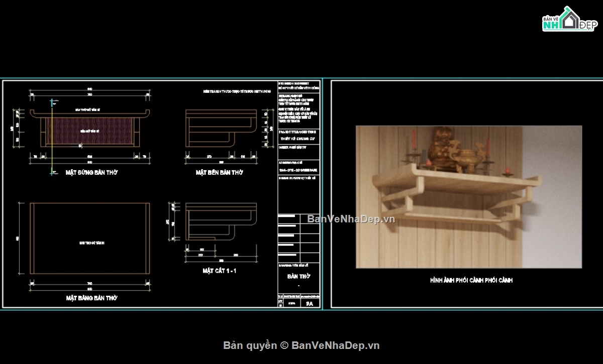The height and width of the screenshot is (364, 603).
Task: Select the section 1-1 profile drawing
Action: pyautogui.click(x=221, y=221)
